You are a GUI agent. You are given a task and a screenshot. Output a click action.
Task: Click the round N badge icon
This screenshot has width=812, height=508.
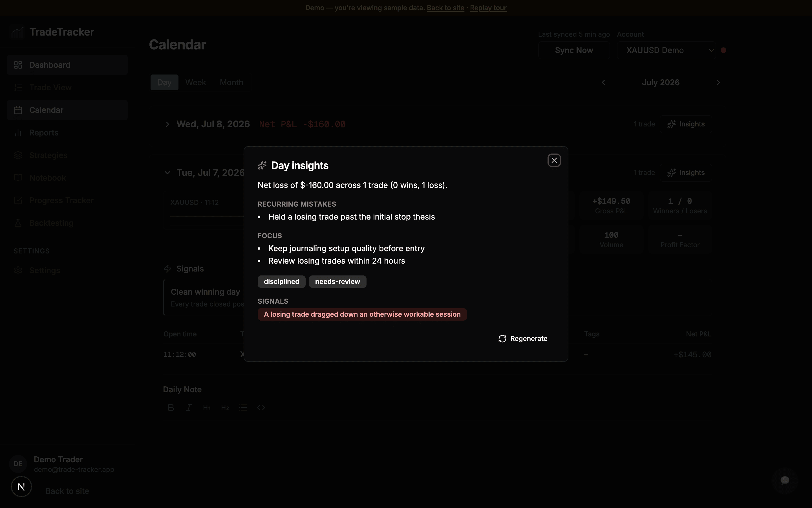coord(21,487)
